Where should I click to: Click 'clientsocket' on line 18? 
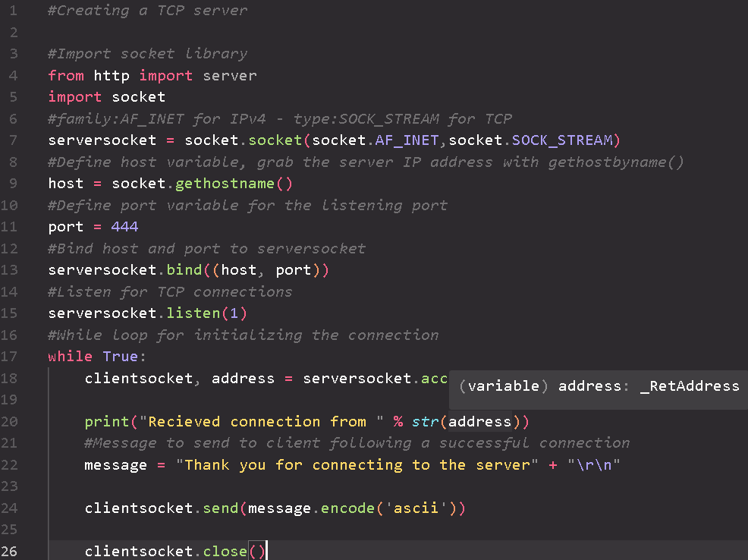138,378
